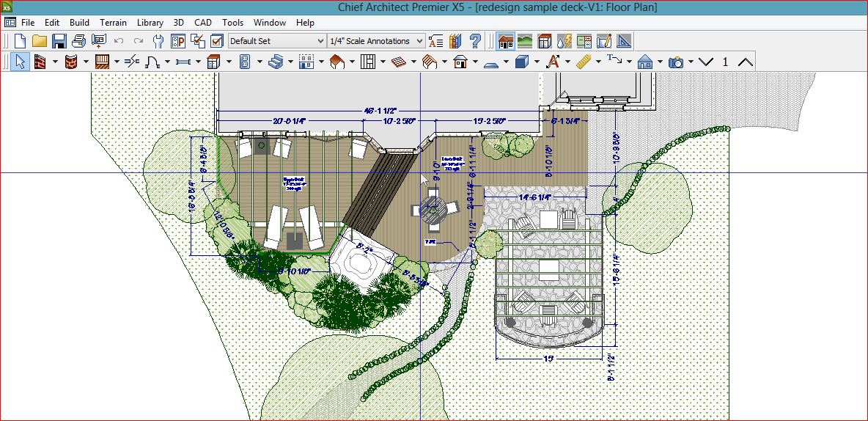This screenshot has height=421, width=868.
Task: Expand the Curved Wall tool dropdown arrow
Action: click(x=86, y=62)
